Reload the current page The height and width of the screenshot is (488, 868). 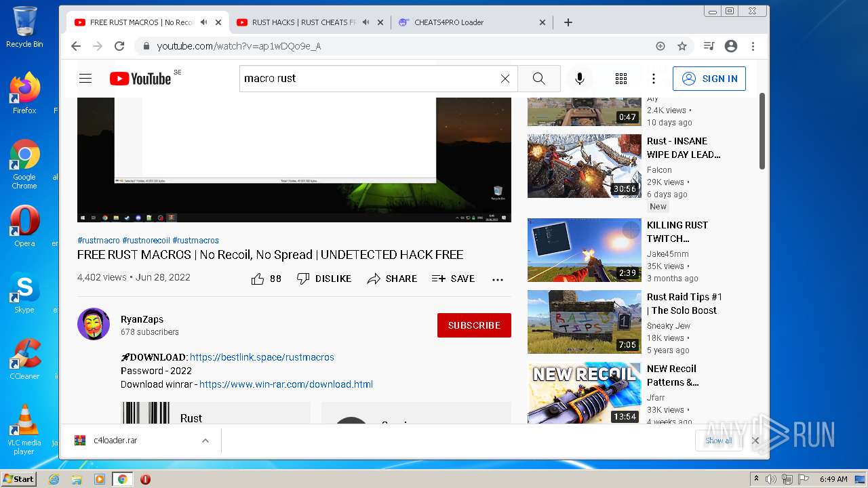point(119,46)
